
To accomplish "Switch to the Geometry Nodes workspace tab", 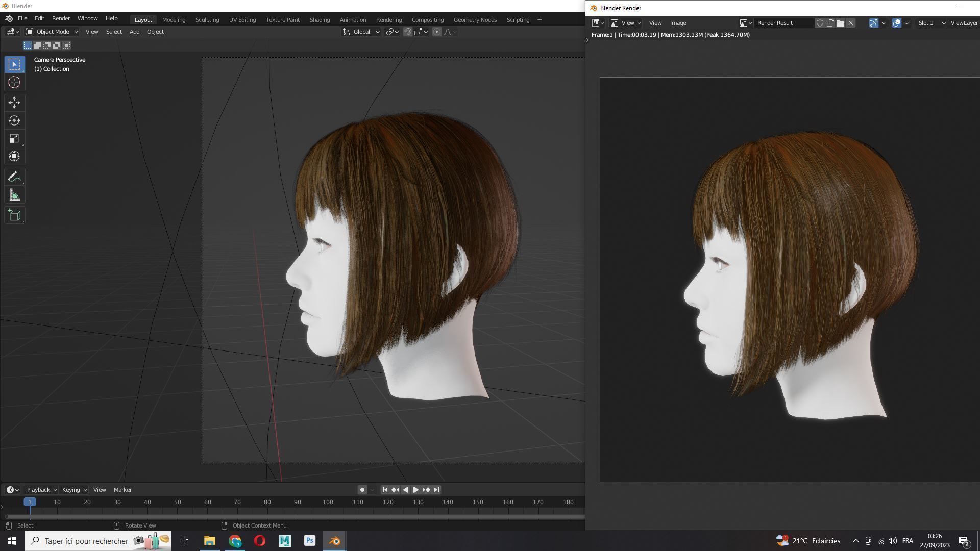I will point(475,20).
